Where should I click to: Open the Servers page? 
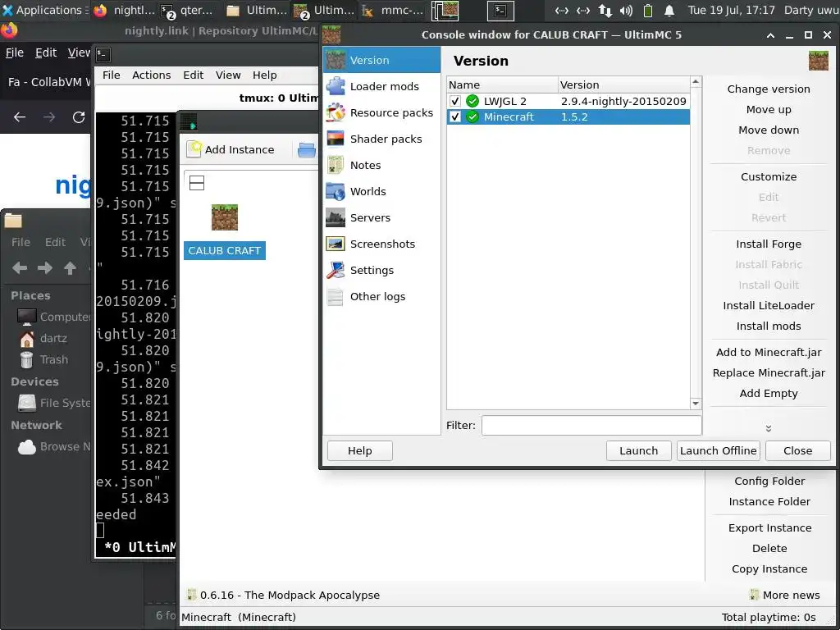(x=381, y=217)
